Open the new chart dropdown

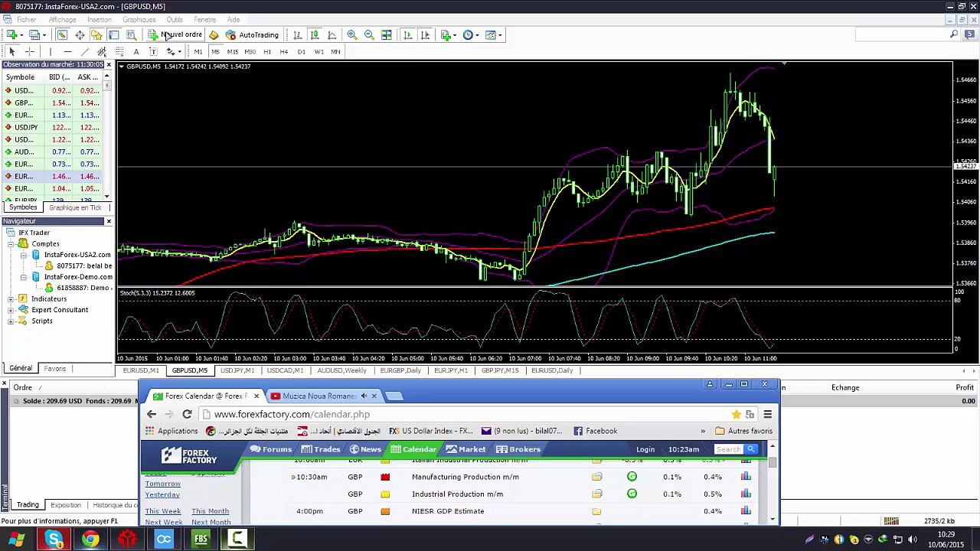tap(15, 34)
